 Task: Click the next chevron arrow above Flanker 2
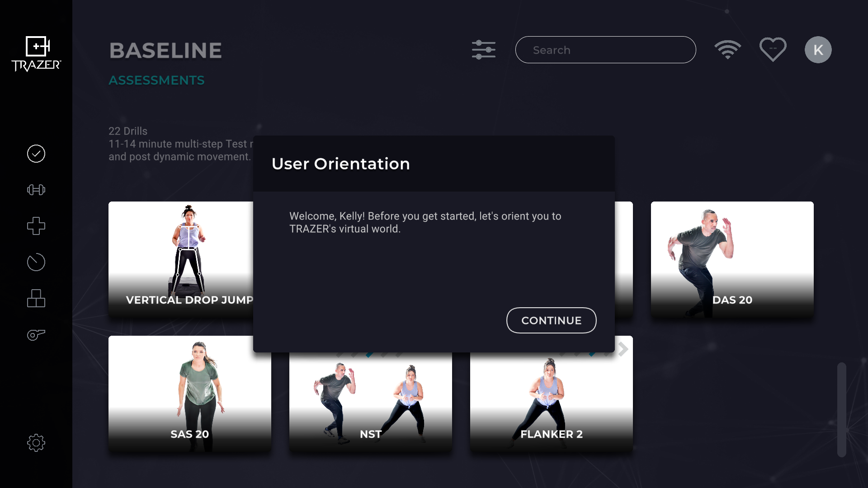pyautogui.click(x=623, y=349)
